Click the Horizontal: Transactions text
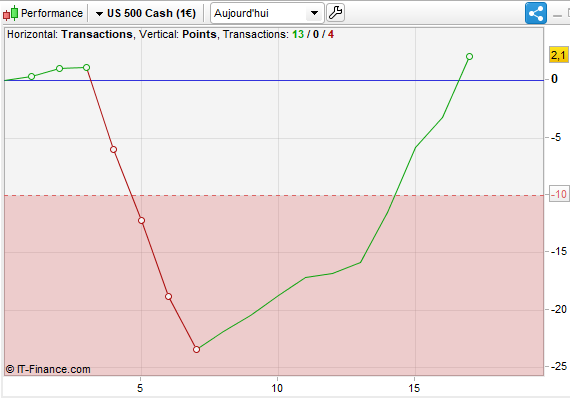The width and height of the screenshot is (570, 398). [x=70, y=34]
